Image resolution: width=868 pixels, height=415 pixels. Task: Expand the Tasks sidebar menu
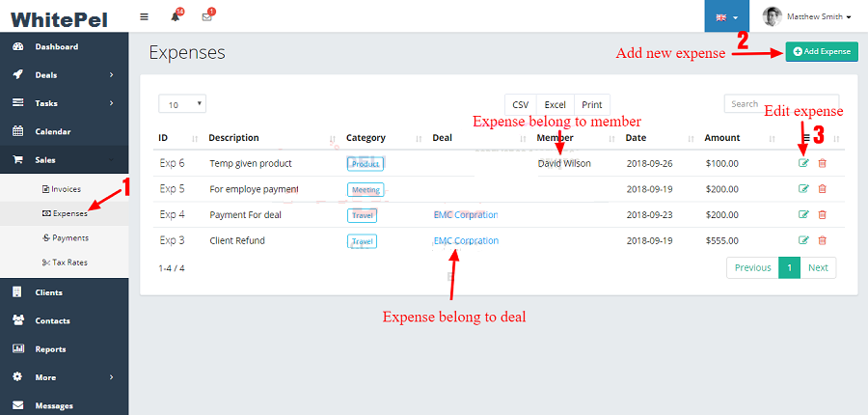point(64,102)
